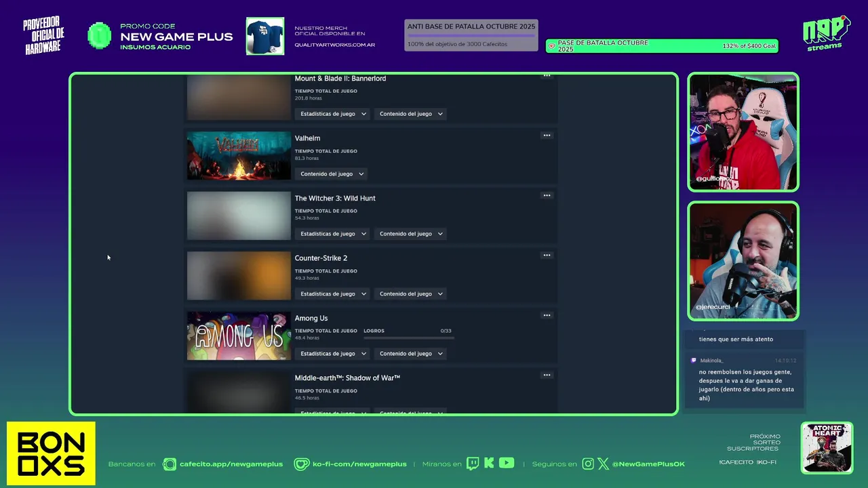This screenshot has height=488, width=868.
Task: Click the 54.3 horas playtime value
Action: [x=307, y=218]
